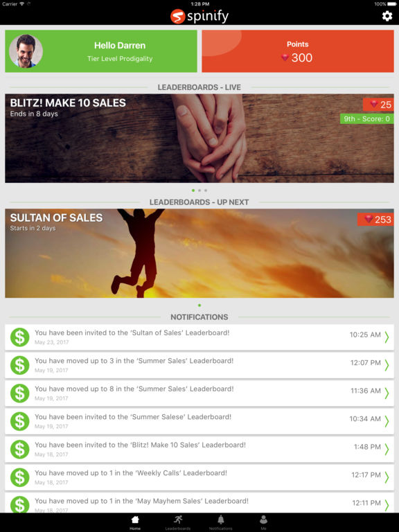Tap dollar icon of Sultan of Sales invitation
This screenshot has height=532, width=399.
(19, 337)
